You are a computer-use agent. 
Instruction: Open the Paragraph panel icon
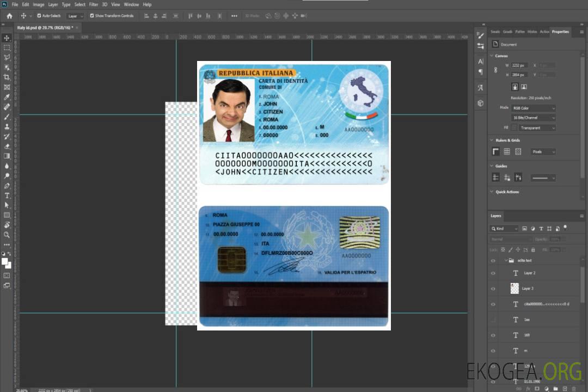(x=480, y=72)
